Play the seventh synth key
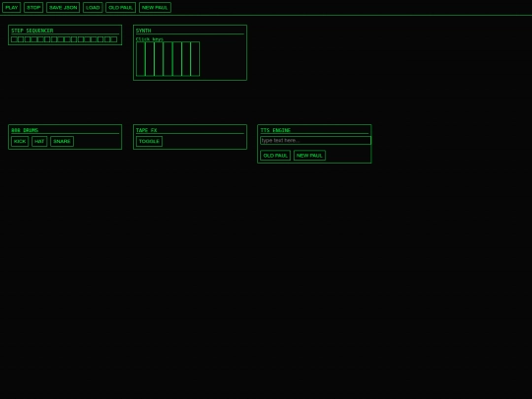The width and height of the screenshot is (532, 399). (x=195, y=59)
